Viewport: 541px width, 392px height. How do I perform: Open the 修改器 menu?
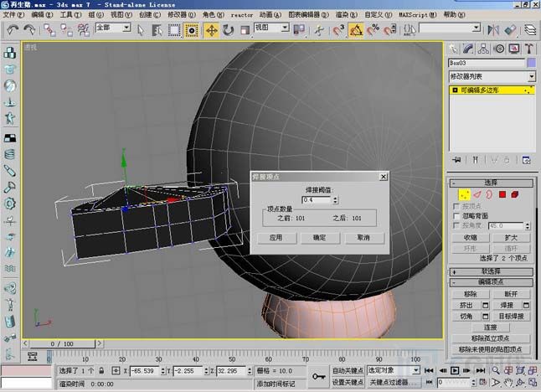pos(182,14)
